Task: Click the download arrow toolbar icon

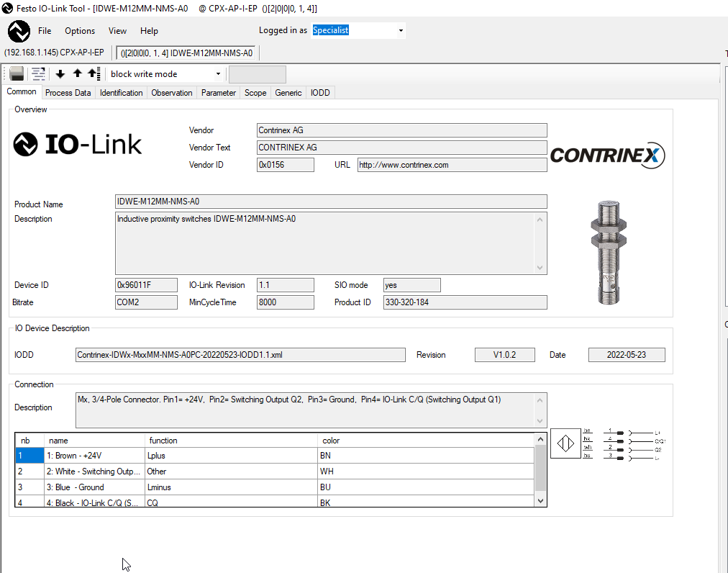Action: pyautogui.click(x=60, y=74)
